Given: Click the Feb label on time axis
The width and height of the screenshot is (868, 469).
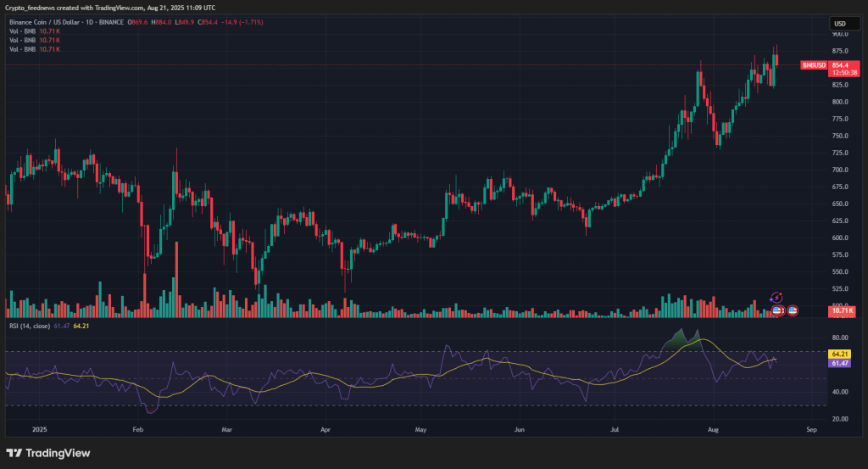Looking at the screenshot, I should pyautogui.click(x=138, y=430).
